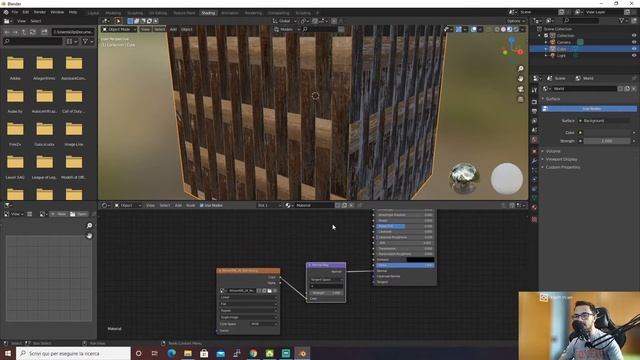Toggle Use Nodes checkbox in node editor

[202, 205]
